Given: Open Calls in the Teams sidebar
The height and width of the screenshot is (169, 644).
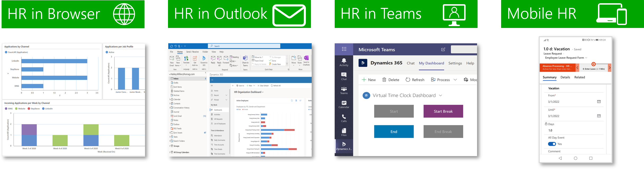Looking at the screenshot, I should click(x=344, y=118).
